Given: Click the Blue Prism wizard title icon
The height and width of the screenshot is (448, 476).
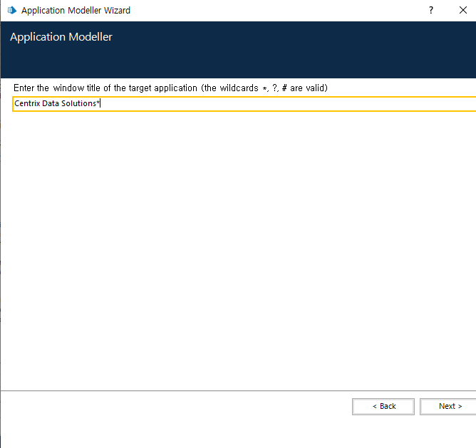Looking at the screenshot, I should [x=12, y=10].
